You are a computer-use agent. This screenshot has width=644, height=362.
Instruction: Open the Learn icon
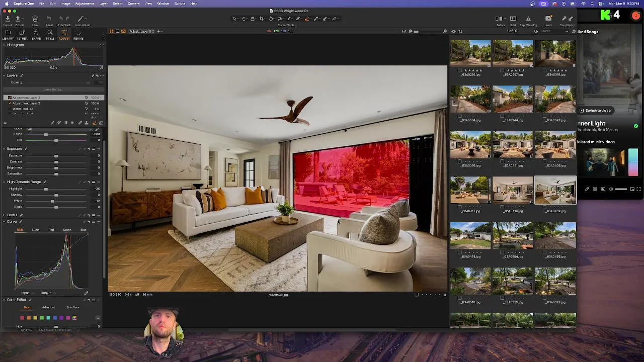548,19
